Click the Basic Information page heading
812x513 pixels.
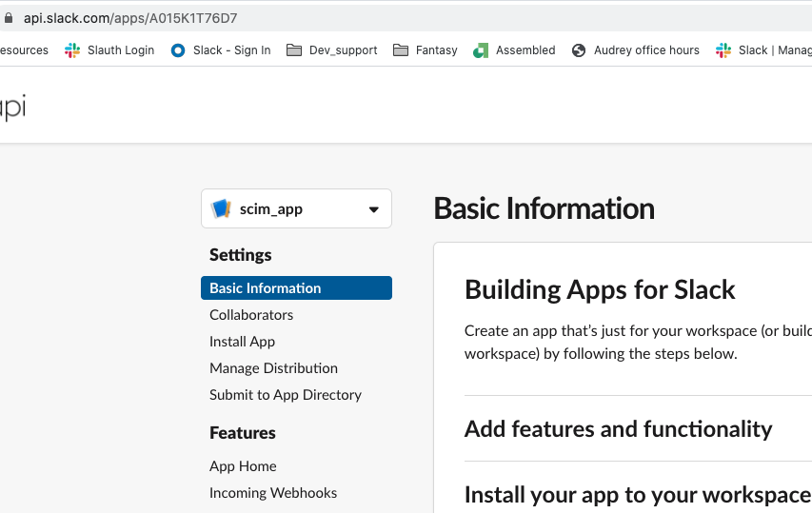point(544,208)
